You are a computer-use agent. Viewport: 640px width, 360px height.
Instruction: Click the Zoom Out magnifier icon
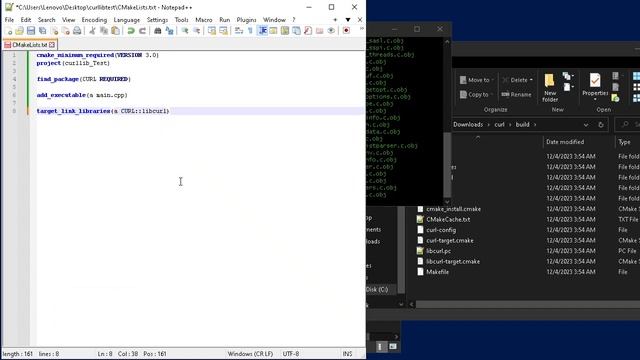coord(196,31)
